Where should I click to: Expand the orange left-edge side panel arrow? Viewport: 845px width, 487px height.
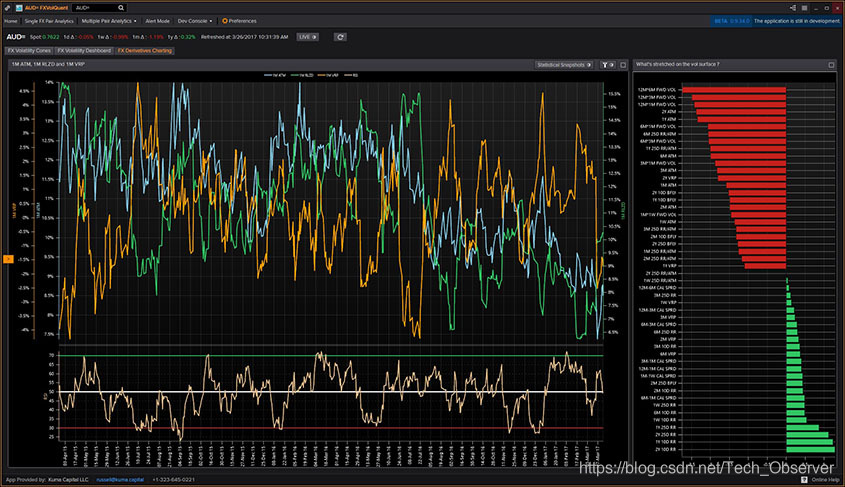coord(8,259)
